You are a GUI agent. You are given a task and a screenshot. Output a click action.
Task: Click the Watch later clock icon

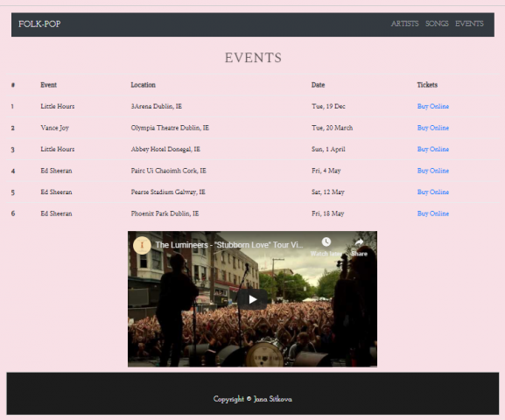[326, 241]
